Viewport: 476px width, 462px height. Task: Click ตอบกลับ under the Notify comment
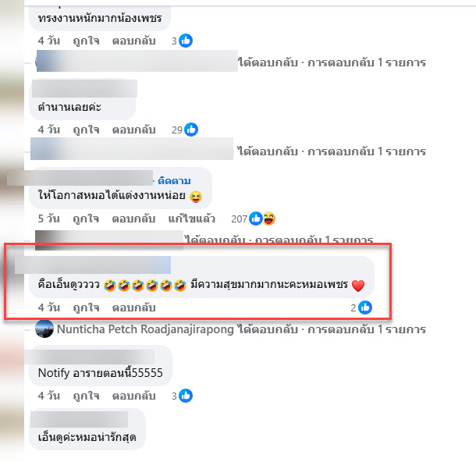[x=134, y=396]
